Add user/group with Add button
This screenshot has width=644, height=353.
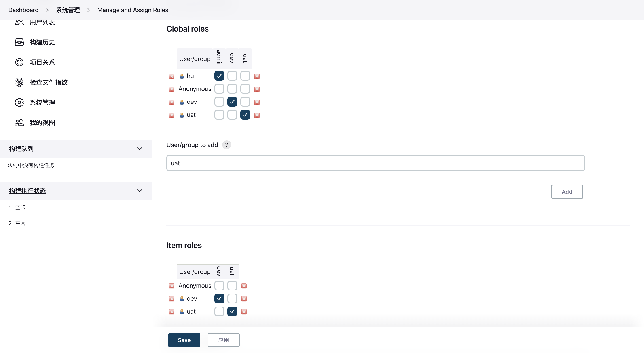pyautogui.click(x=567, y=192)
